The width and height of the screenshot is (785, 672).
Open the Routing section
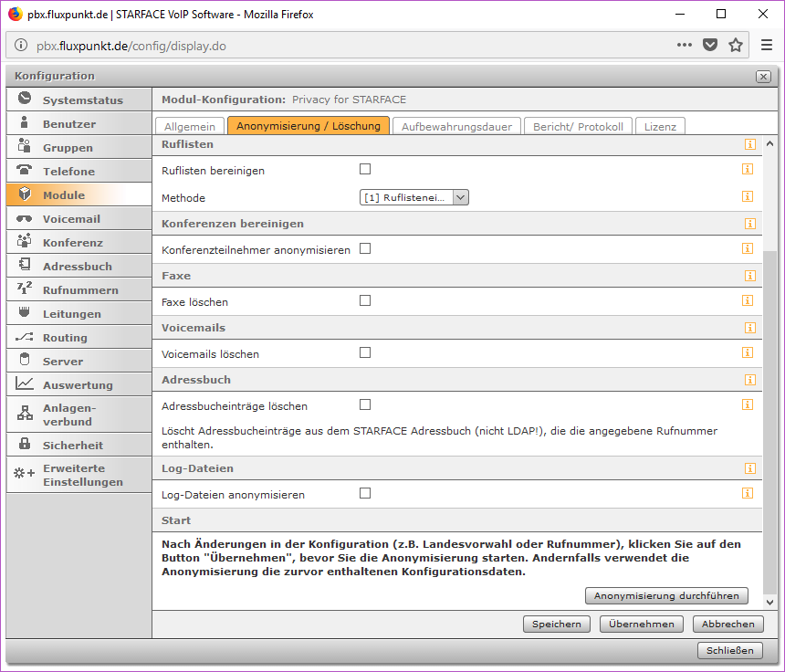click(79, 338)
